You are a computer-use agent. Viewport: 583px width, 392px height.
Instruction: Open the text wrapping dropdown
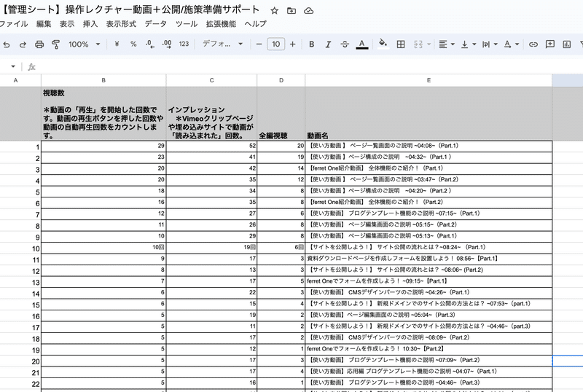(x=490, y=44)
